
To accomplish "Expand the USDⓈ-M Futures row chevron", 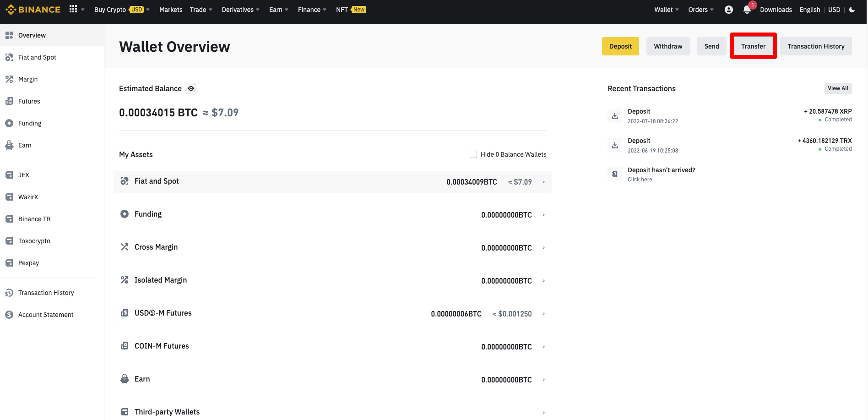I will pyautogui.click(x=544, y=314).
